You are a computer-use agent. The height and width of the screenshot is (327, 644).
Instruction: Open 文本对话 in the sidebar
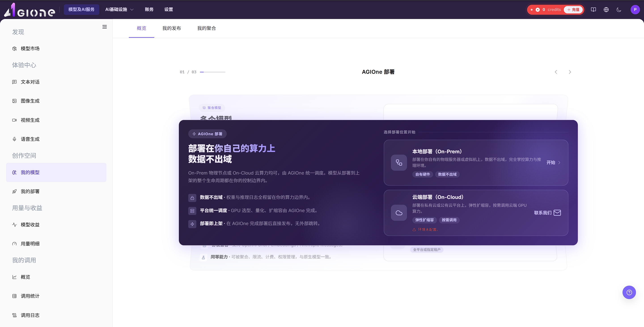(x=56, y=82)
